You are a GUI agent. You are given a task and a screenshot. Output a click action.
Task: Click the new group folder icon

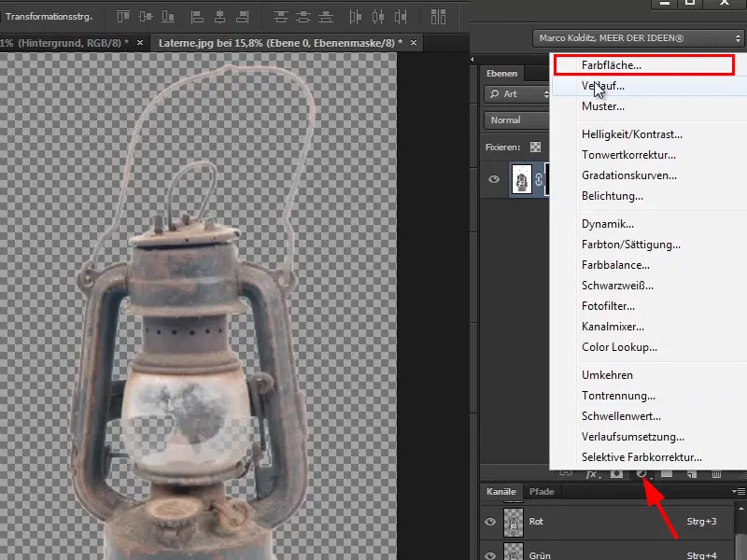pos(667,473)
